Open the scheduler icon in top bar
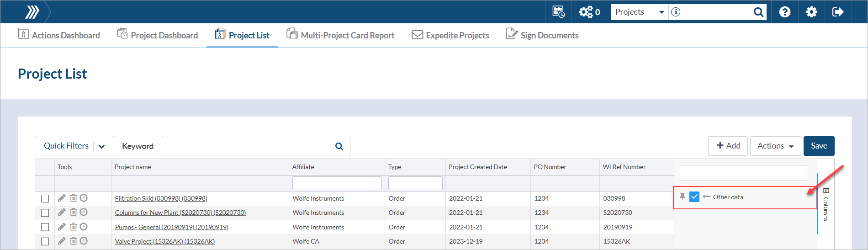The image size is (868, 250). point(558,12)
